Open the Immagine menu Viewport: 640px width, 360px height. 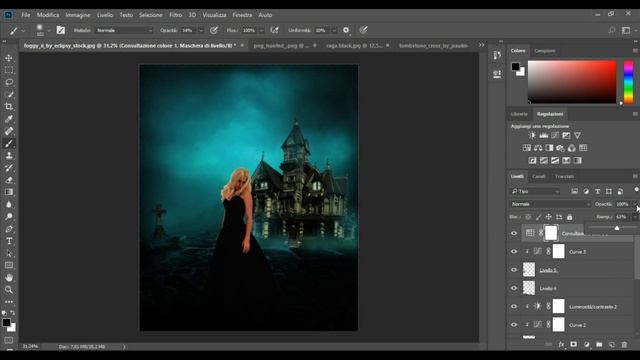(x=78, y=15)
